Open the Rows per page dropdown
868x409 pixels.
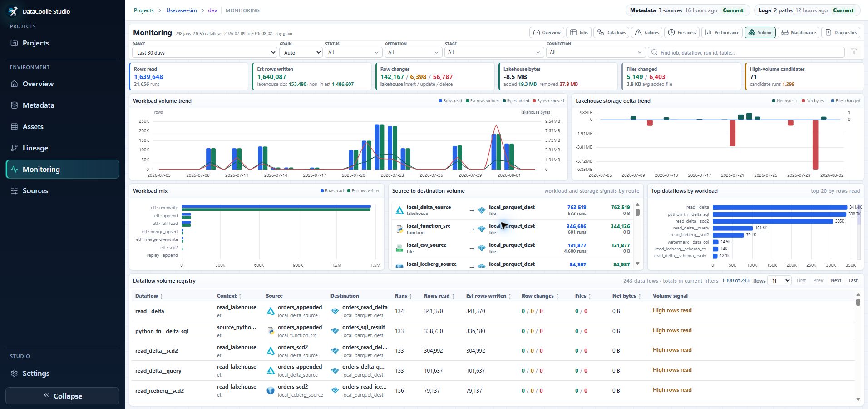[779, 281]
